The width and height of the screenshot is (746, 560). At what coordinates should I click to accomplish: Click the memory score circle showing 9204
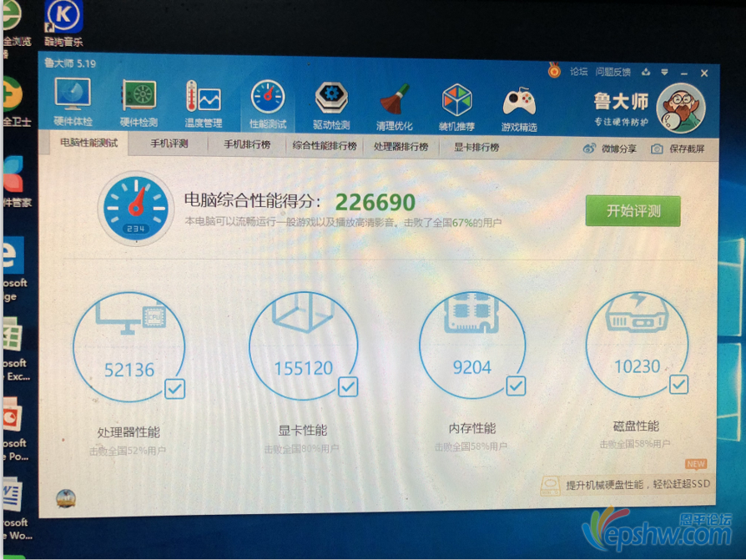pos(472,345)
